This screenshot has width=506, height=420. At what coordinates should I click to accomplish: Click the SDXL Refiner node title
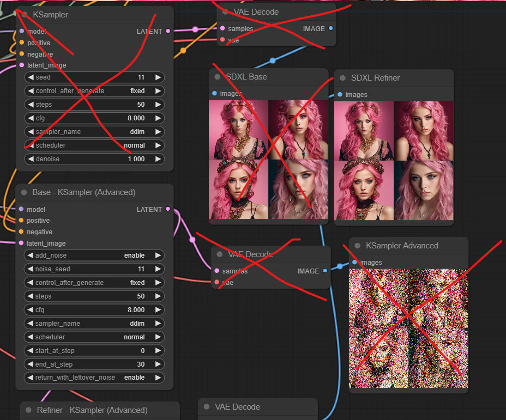pos(375,78)
